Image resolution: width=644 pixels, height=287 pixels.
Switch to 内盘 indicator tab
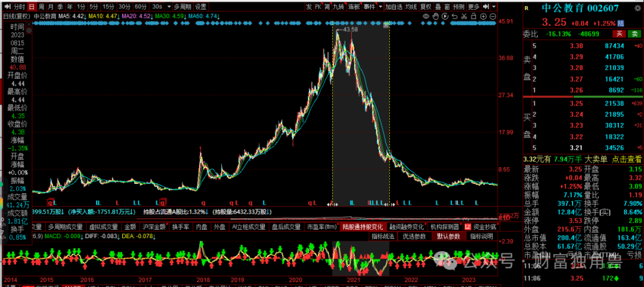click(x=202, y=227)
